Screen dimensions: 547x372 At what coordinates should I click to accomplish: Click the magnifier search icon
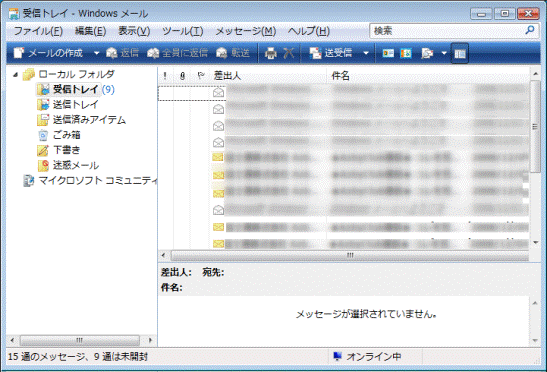coord(530,30)
